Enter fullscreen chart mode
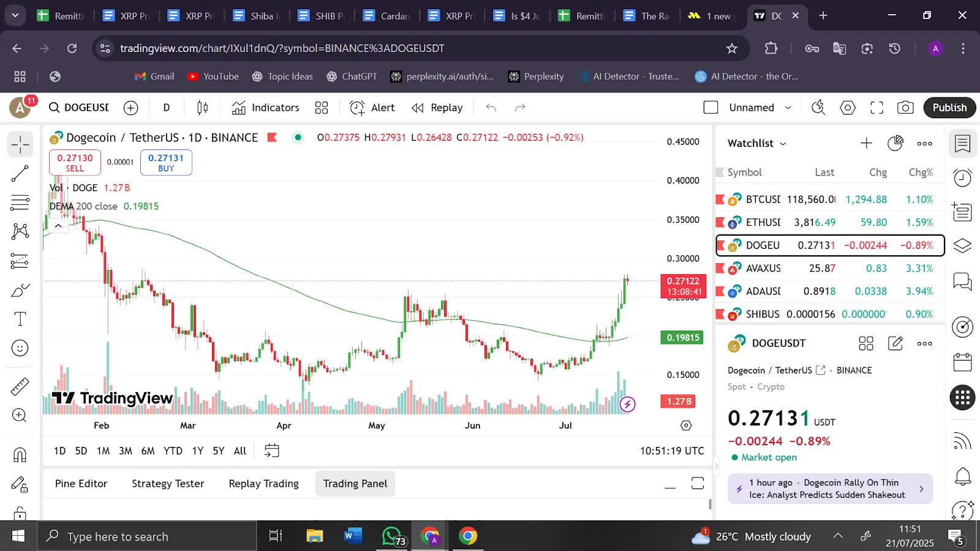The image size is (980, 551). (x=877, y=108)
